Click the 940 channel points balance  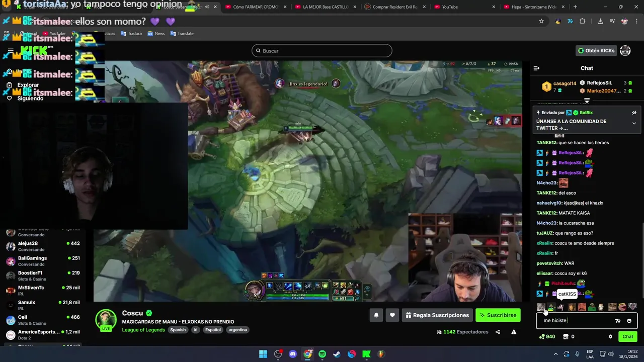547,337
